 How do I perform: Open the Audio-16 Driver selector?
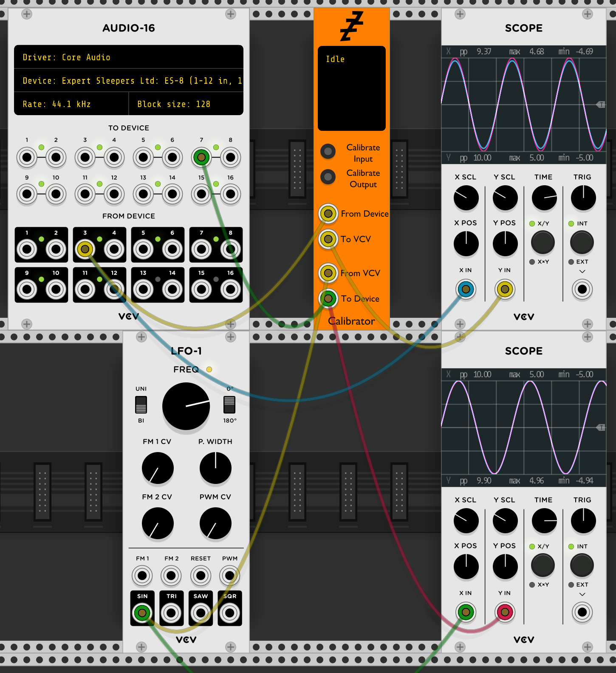tap(129, 57)
